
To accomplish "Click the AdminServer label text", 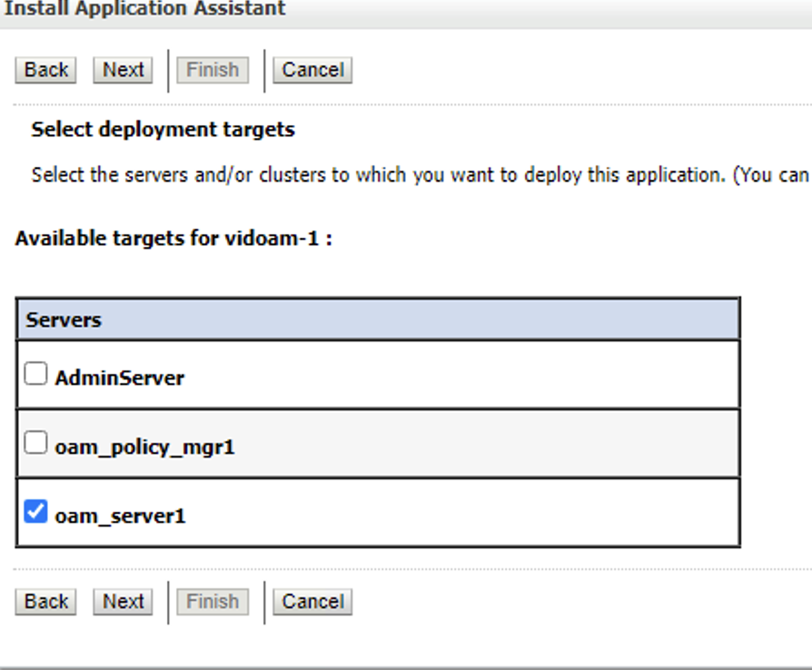I will 119,378.
